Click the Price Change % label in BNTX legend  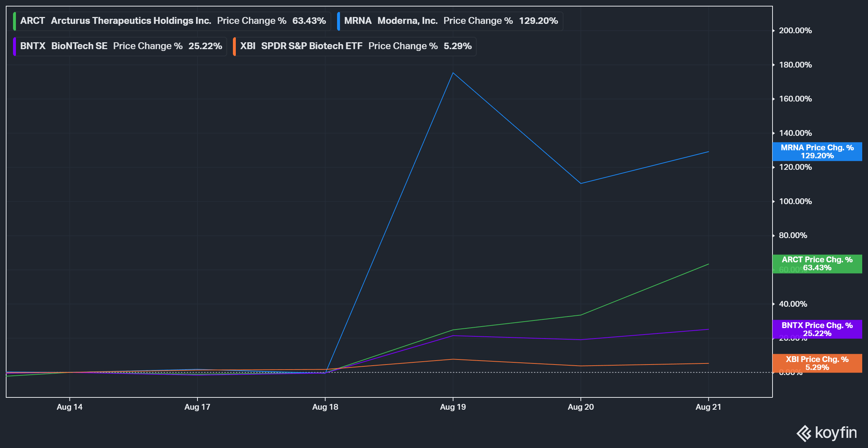click(148, 46)
